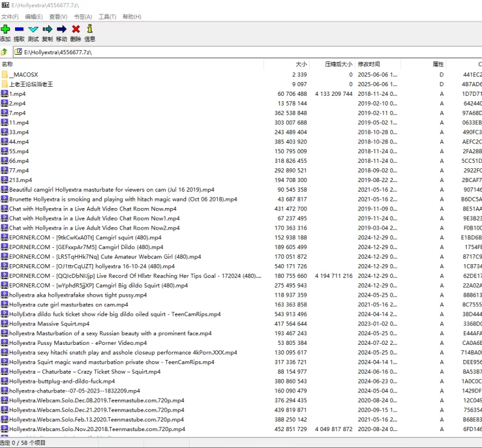Sort files by 大小 column header
Image resolution: width=482 pixels, height=448 pixels.
[301, 64]
